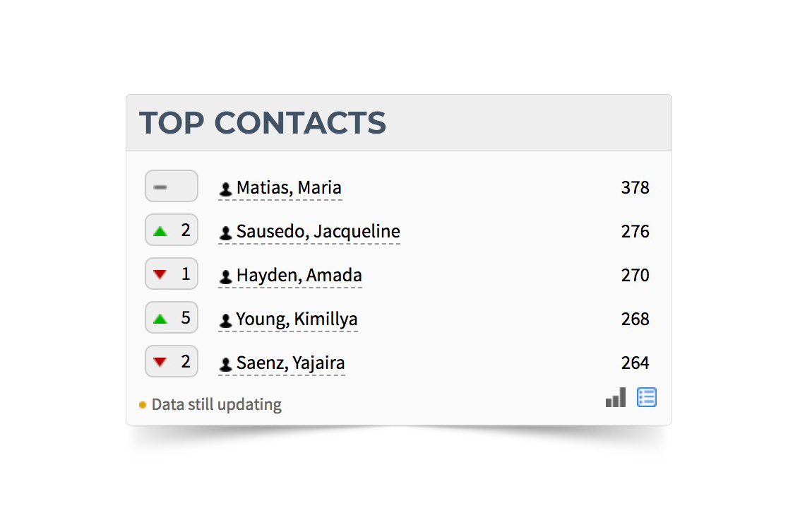The width and height of the screenshot is (812, 511).
Task: Click the orange data status dot
Action: 143,405
